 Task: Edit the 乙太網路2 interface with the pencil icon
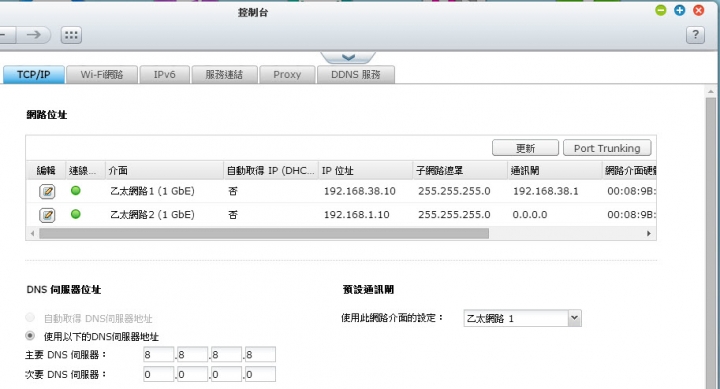point(47,214)
